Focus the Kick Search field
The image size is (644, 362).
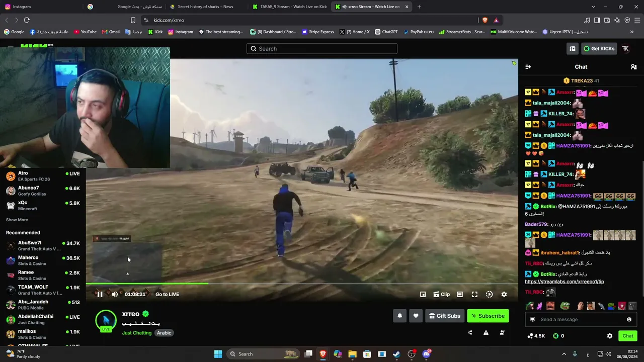coord(322,49)
